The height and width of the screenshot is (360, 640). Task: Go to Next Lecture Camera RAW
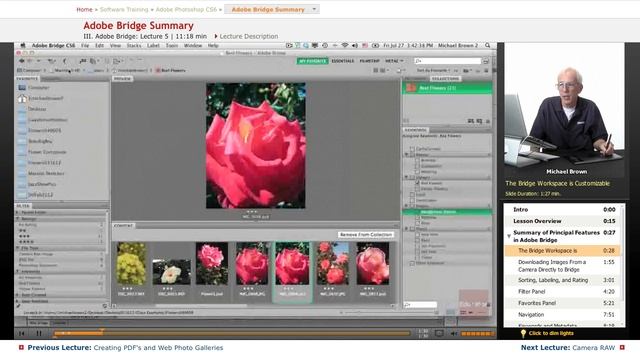[x=568, y=348]
